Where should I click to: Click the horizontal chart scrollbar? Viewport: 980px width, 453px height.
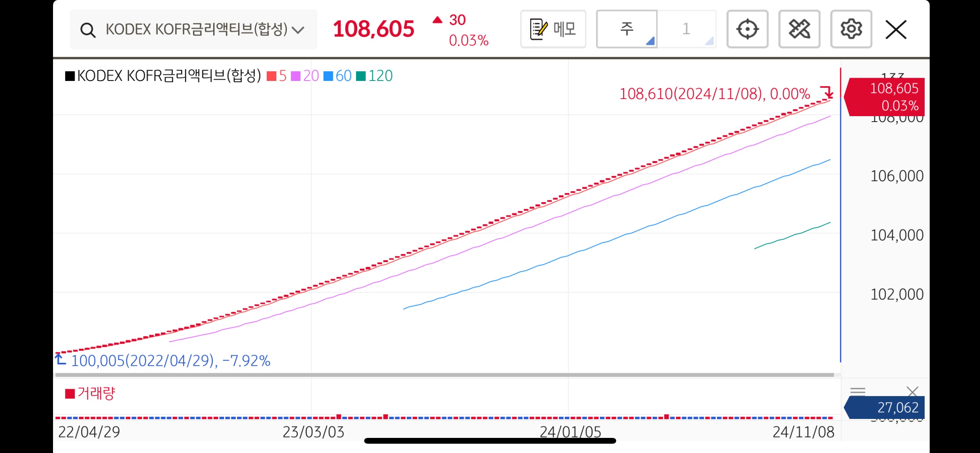(x=444, y=375)
